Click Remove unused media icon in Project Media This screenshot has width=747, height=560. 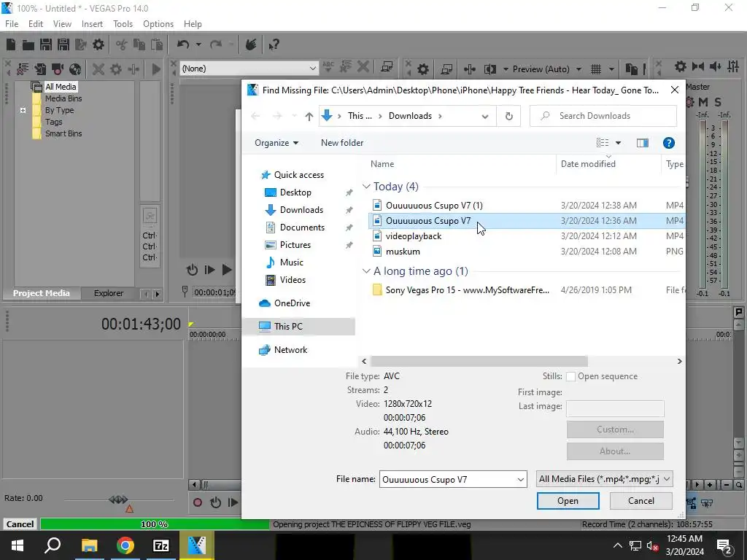[x=23, y=69]
